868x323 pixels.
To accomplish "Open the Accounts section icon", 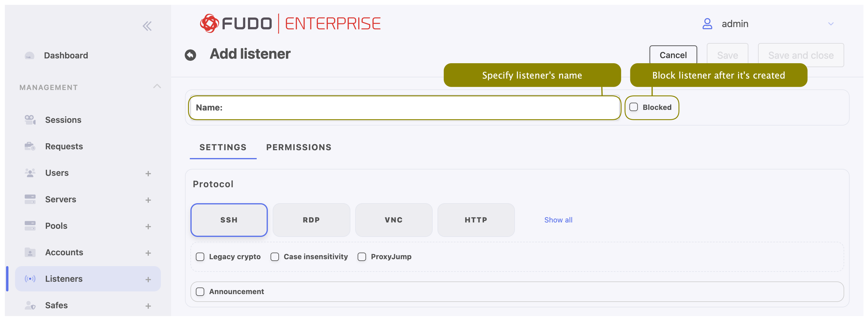I will [x=30, y=252].
